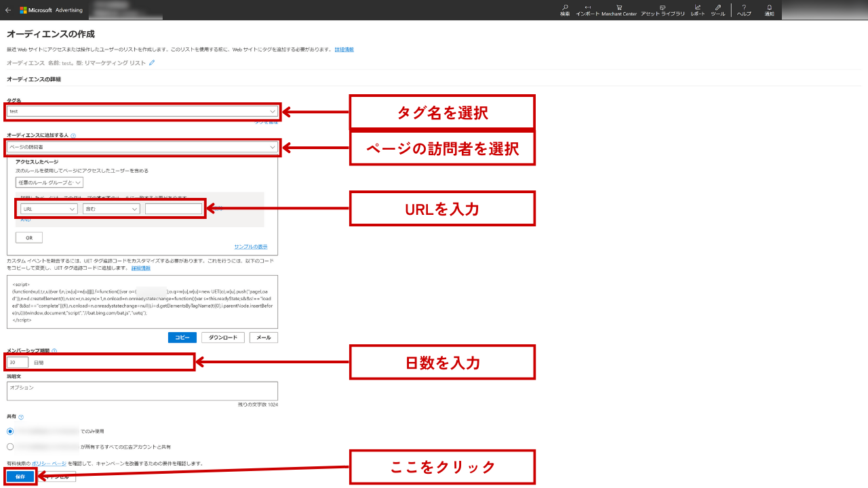Screen dimensions: 868x488
Task: Open the サンプルの表示 link
Action: pos(251,247)
